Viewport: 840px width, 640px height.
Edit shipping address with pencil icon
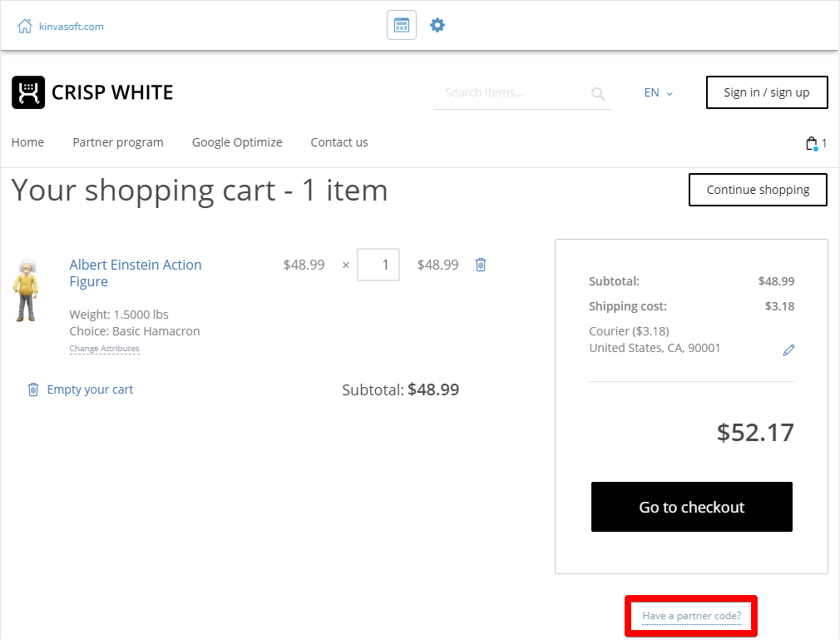click(788, 350)
